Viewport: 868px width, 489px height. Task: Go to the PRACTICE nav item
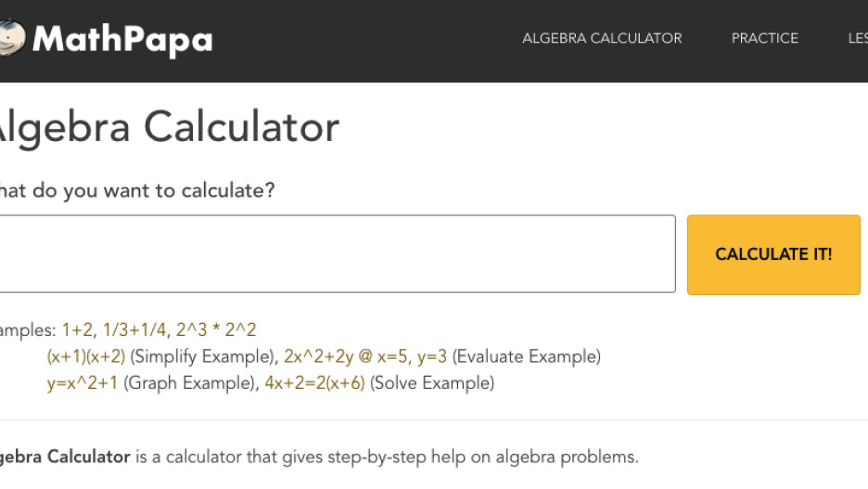(764, 38)
